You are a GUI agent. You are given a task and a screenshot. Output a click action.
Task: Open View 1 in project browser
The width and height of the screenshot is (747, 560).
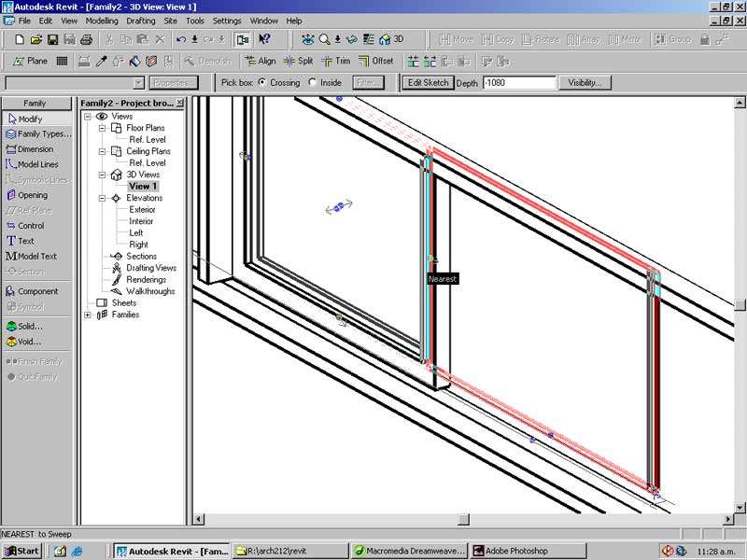[x=143, y=186]
